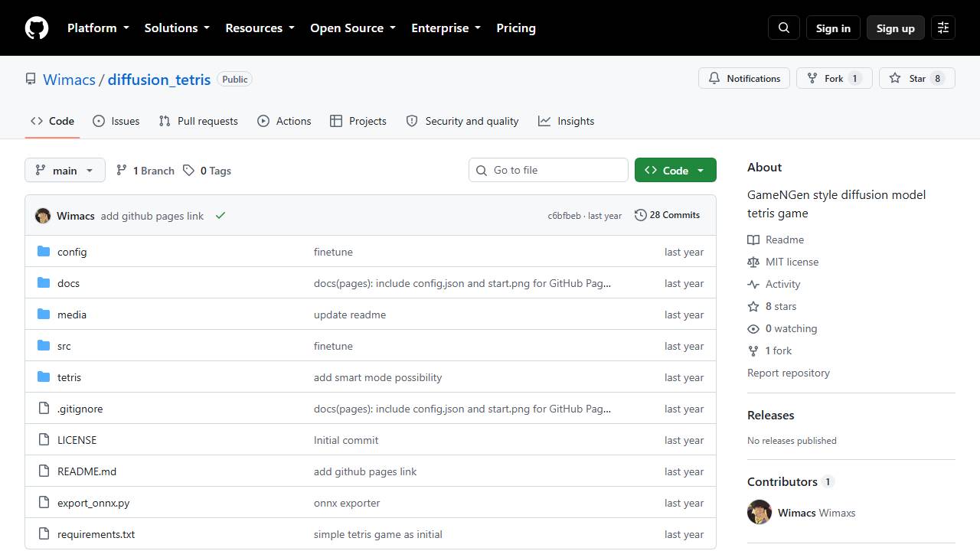Click the requirements.txt file icon
Image resolution: width=980 pixels, height=551 pixels.
tap(44, 534)
